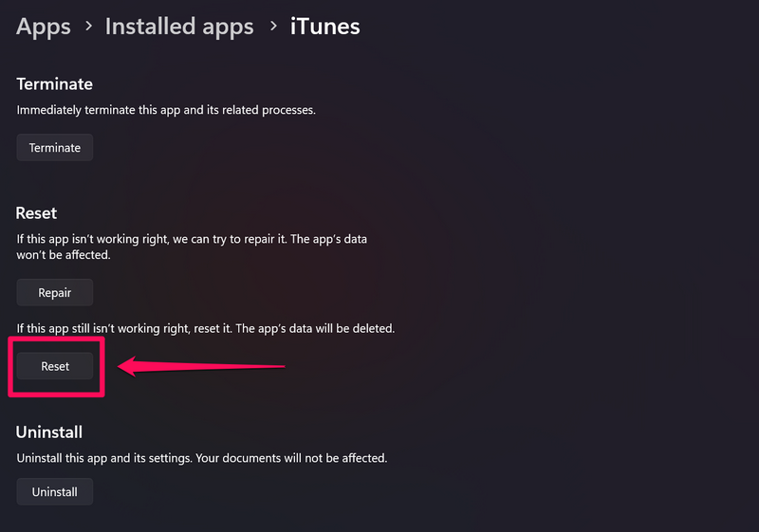Screen dimensions: 759x532
Task: Select the Terminate section heading
Action: (x=54, y=84)
